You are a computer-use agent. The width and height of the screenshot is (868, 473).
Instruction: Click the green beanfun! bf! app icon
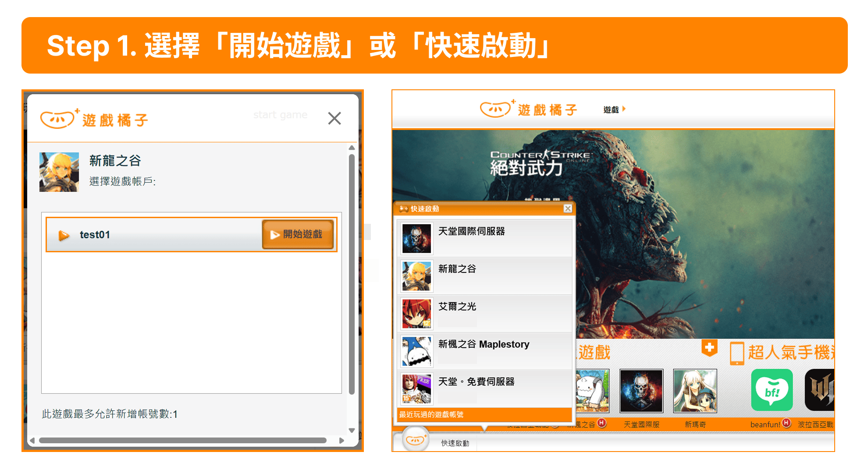[772, 390]
